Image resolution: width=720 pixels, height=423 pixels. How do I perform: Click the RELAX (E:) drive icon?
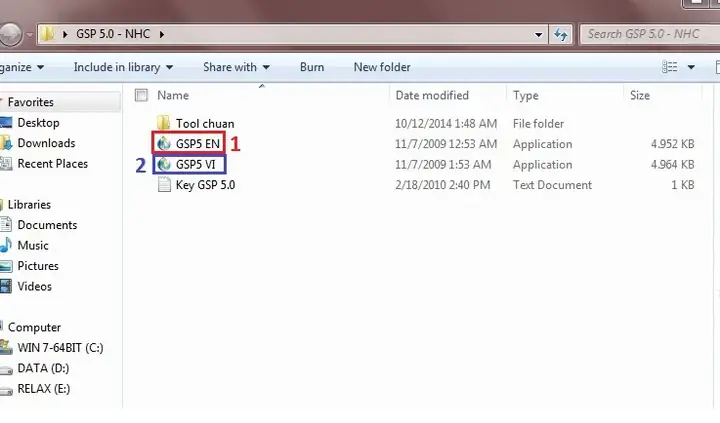6,390
